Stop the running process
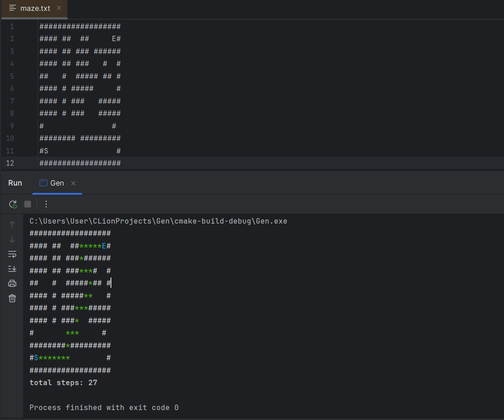This screenshot has width=504, height=420. [28, 204]
